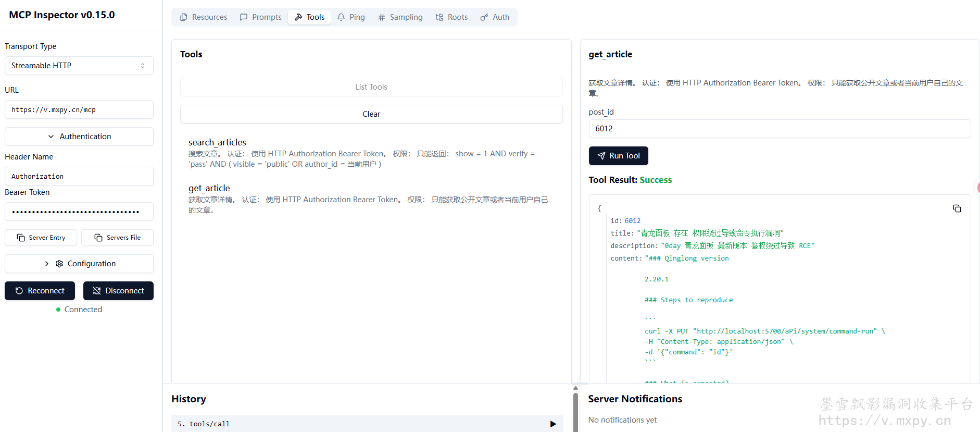Image resolution: width=980 pixels, height=432 pixels.
Task: Switch to the Auth tab
Action: [x=495, y=17]
